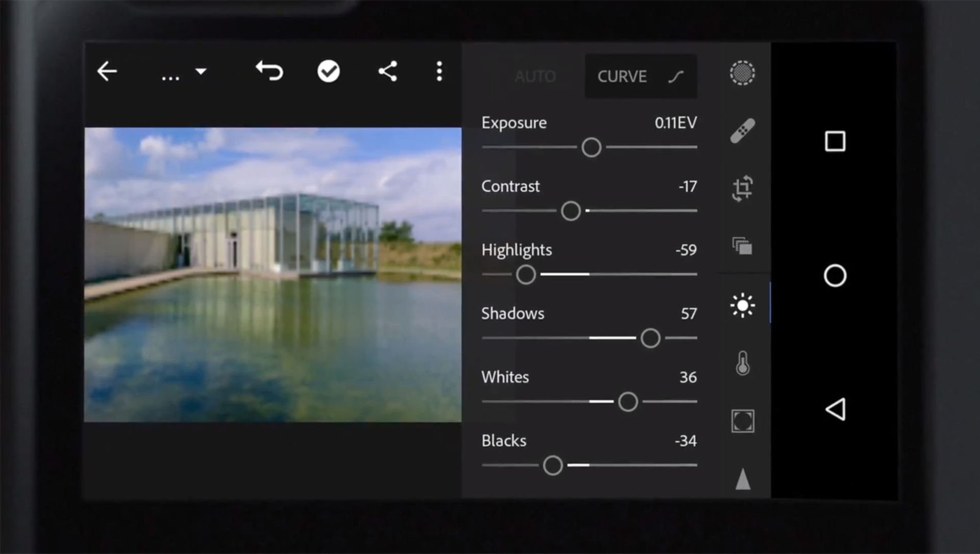Drag the Highlights slider to -59

pos(525,274)
